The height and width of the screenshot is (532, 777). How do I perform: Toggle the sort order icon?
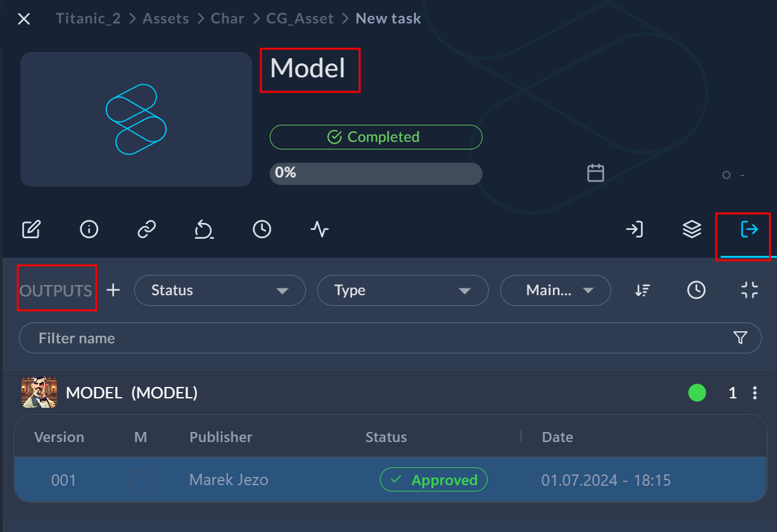pos(642,290)
